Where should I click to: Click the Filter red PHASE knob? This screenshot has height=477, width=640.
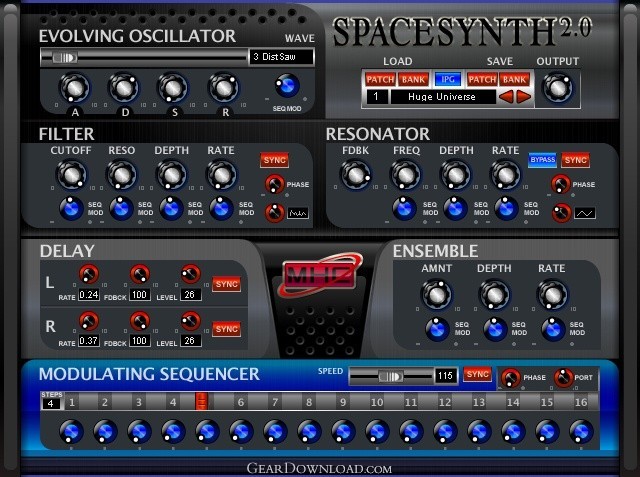click(275, 184)
